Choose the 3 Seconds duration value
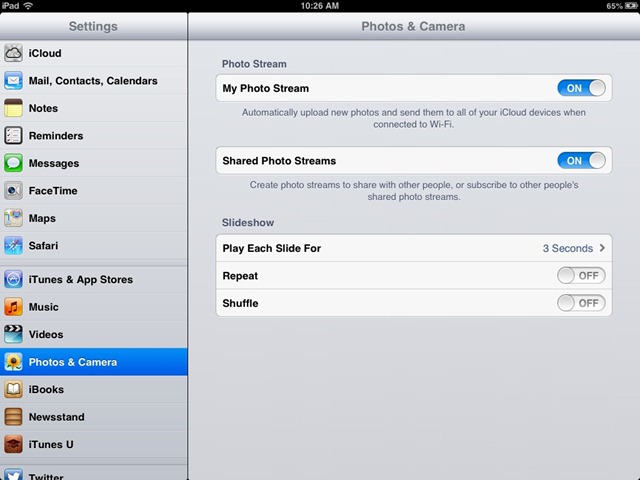Viewport: 640px width, 480px height. pos(567,248)
